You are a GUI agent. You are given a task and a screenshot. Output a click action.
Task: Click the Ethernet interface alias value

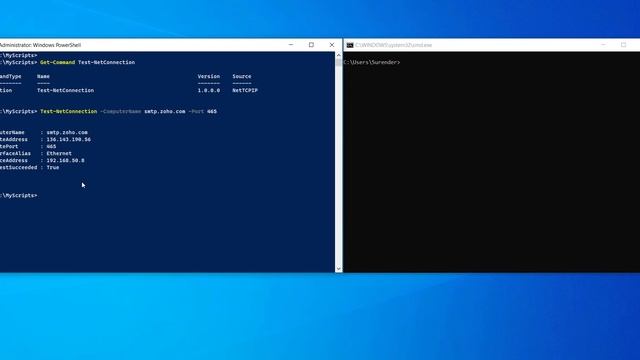59,153
